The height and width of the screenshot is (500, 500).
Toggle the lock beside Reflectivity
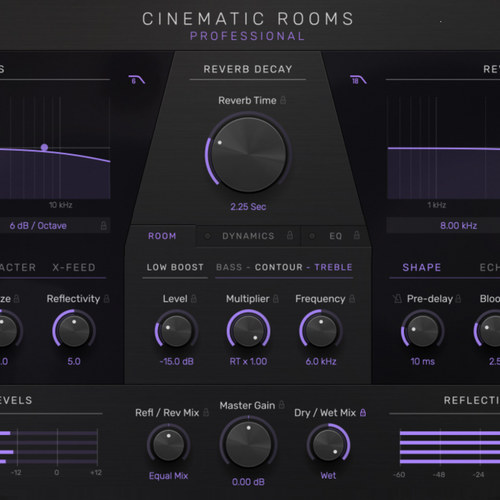click(x=107, y=298)
